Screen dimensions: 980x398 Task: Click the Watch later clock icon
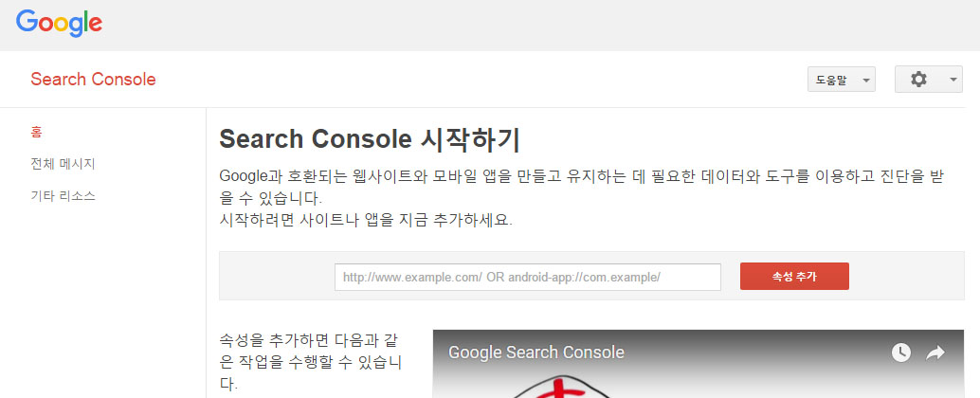(x=900, y=353)
